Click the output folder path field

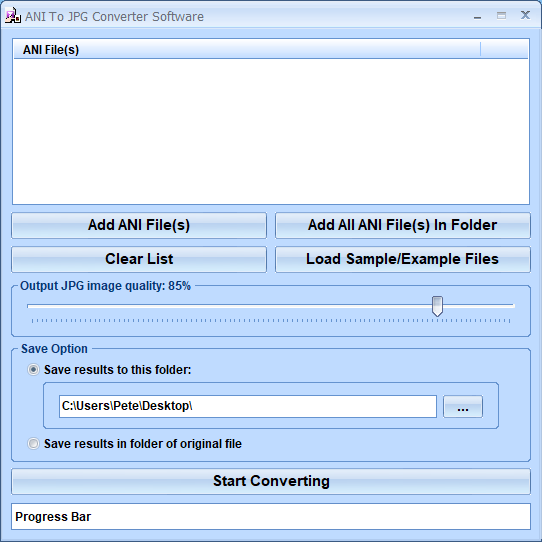pyautogui.click(x=247, y=406)
